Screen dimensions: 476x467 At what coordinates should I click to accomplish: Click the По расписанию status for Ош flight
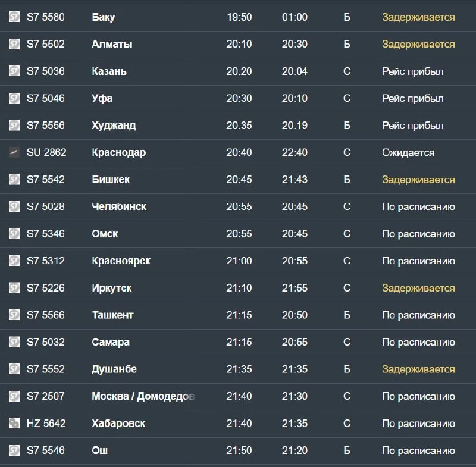[418, 450]
